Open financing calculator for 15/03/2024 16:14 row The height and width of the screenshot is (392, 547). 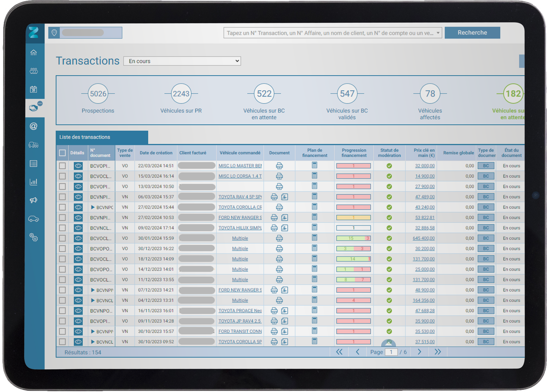315,176
